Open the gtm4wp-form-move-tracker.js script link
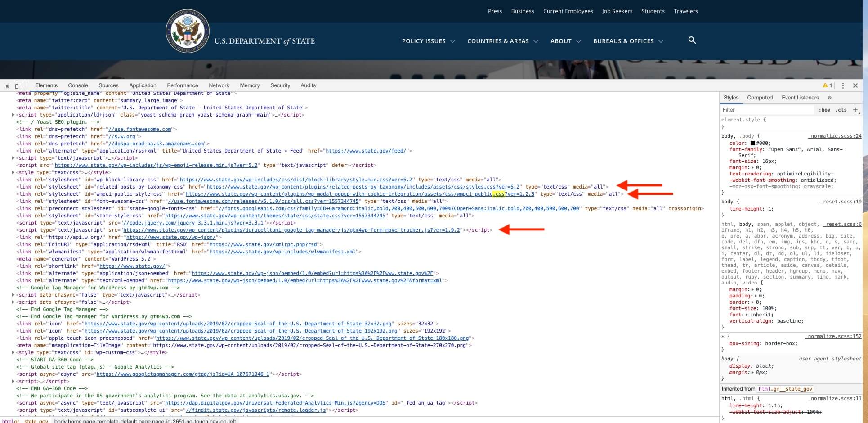 [291, 230]
